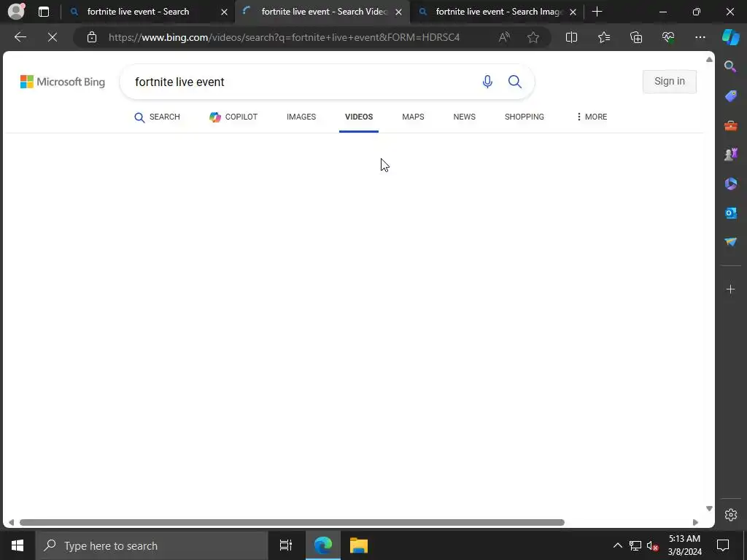Open the muted volume control
The height and width of the screenshot is (560, 747).
pyautogui.click(x=653, y=545)
